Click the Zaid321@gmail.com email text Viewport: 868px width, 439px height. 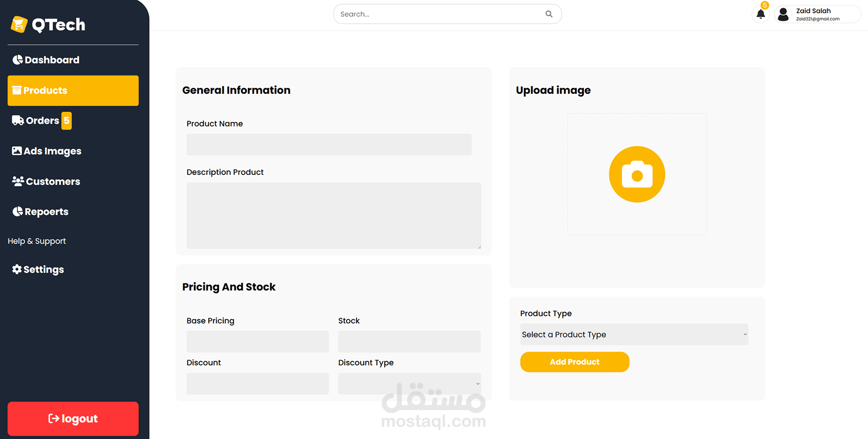(x=817, y=19)
